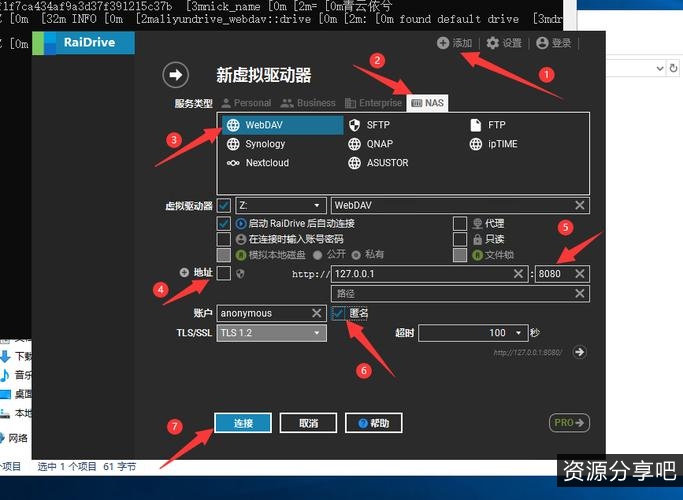Image resolution: width=683 pixels, height=500 pixels.
Task: Click the Connect (连接) button
Action: [x=243, y=423]
